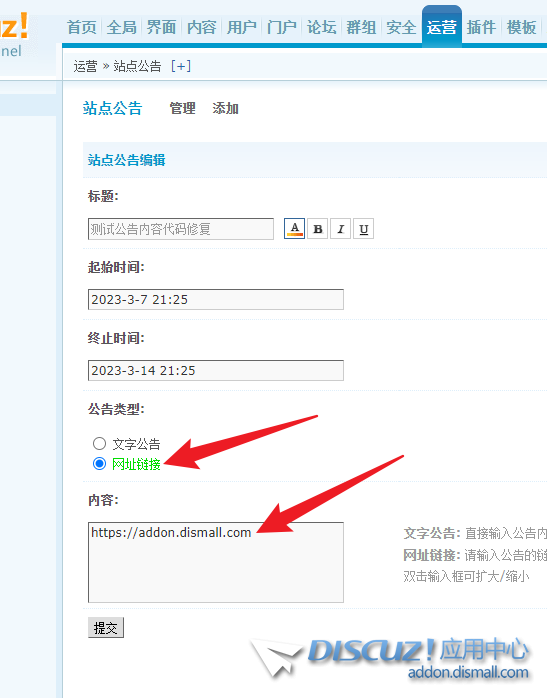Screen dimensions: 547x698
Task: Click the 终止时间 date field
Action: [216, 370]
